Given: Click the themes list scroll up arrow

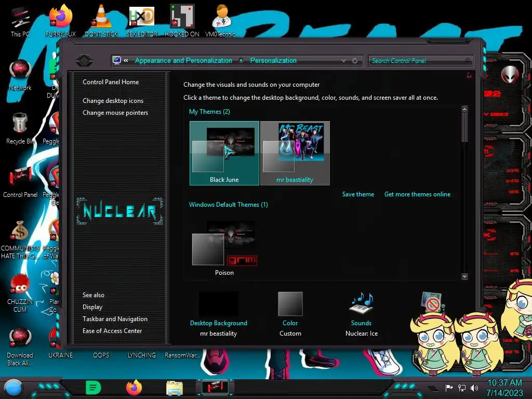Looking at the screenshot, I should tap(465, 109).
